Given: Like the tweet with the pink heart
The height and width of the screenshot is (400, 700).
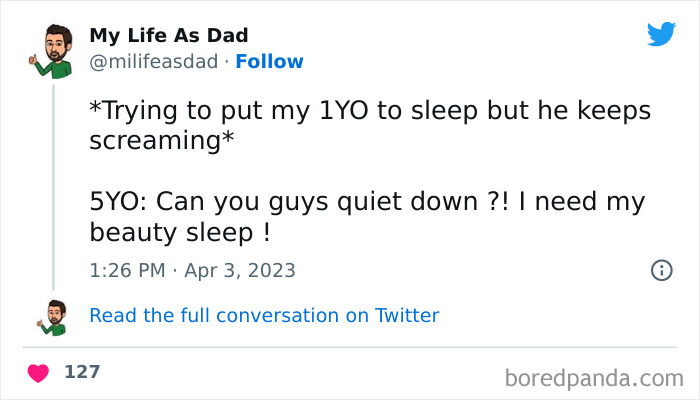Looking at the screenshot, I should pos(39,373).
